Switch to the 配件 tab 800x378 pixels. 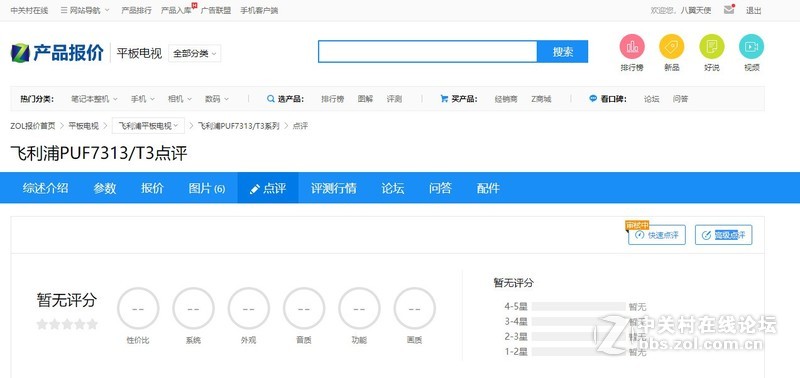click(488, 188)
